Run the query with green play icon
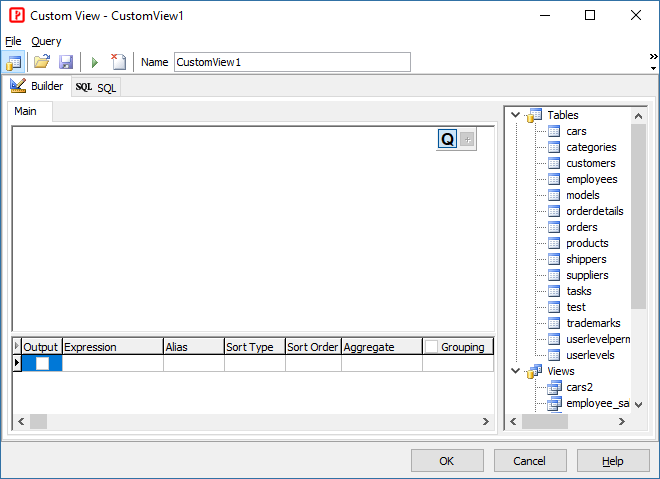The width and height of the screenshot is (660, 479). tap(95, 62)
